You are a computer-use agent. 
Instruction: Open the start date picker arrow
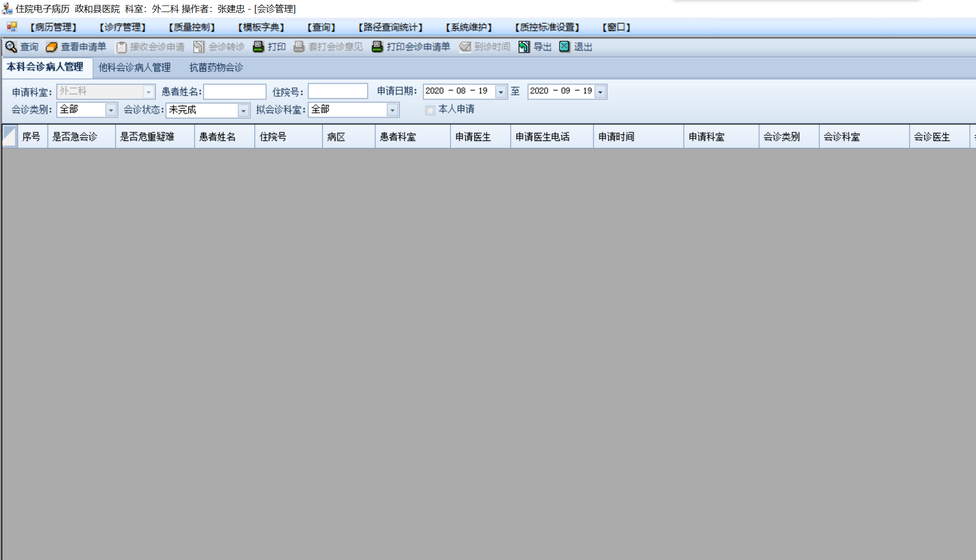[x=501, y=92]
